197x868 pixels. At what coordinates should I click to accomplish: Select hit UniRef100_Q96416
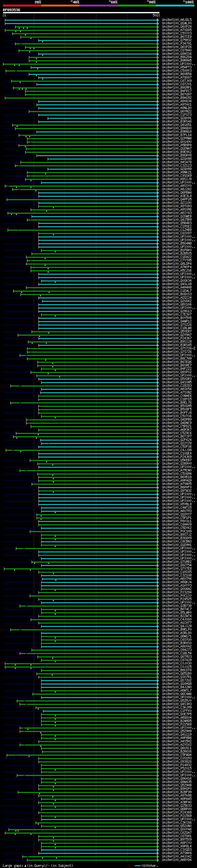coord(177,778)
